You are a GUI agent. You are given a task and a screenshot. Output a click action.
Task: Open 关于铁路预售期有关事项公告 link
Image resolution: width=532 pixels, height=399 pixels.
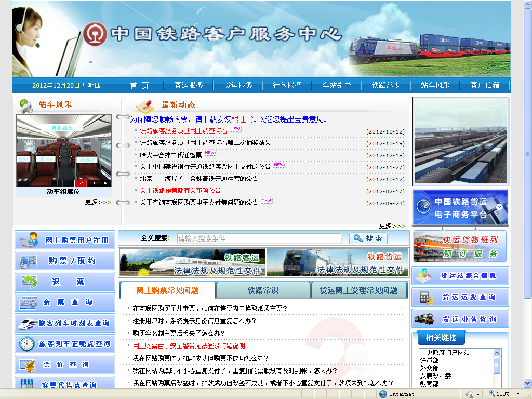point(180,191)
